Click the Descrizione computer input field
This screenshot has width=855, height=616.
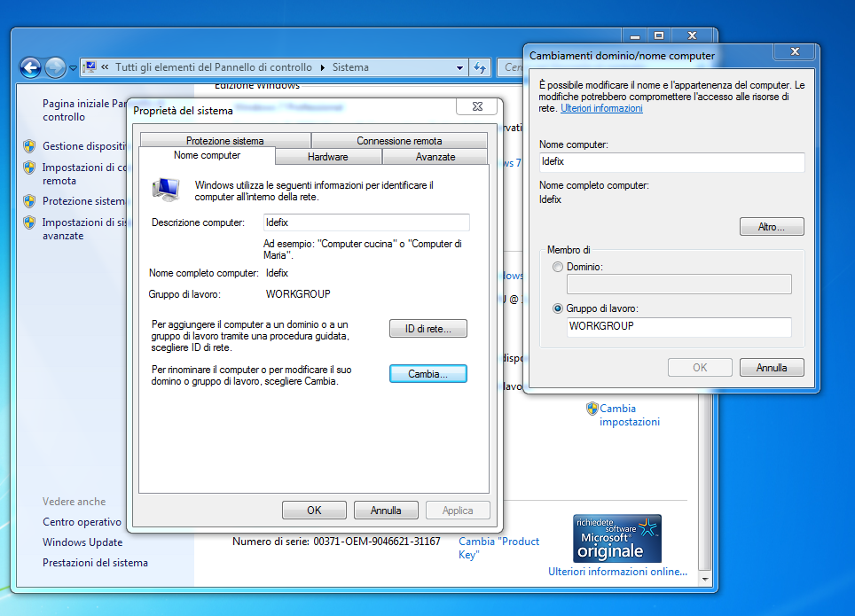click(x=366, y=222)
